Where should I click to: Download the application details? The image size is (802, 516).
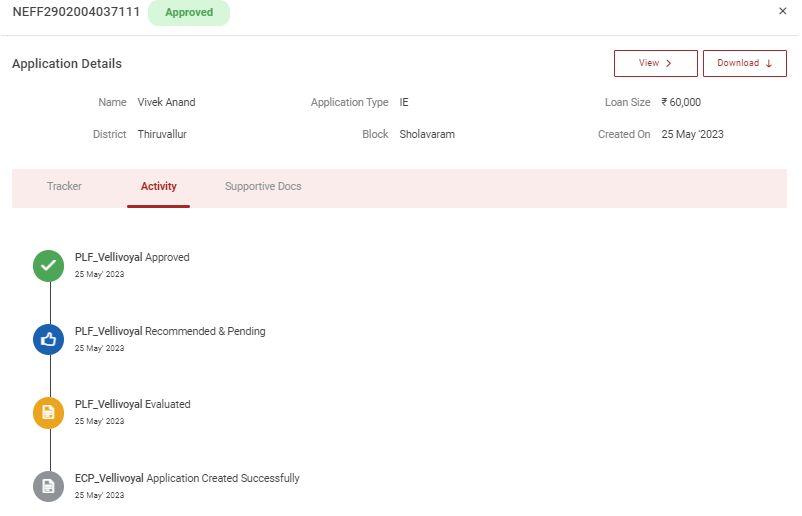744,63
